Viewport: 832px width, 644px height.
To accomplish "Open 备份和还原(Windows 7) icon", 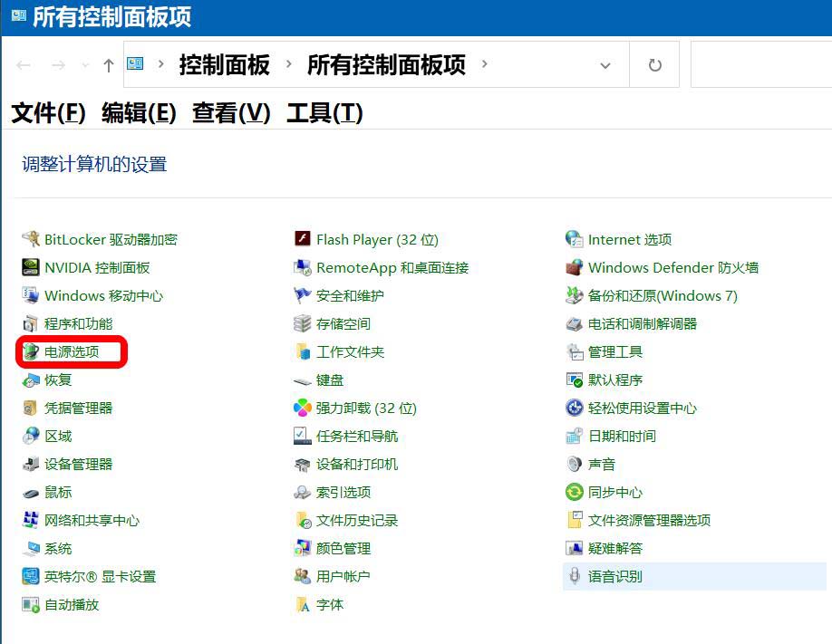I will [x=575, y=295].
